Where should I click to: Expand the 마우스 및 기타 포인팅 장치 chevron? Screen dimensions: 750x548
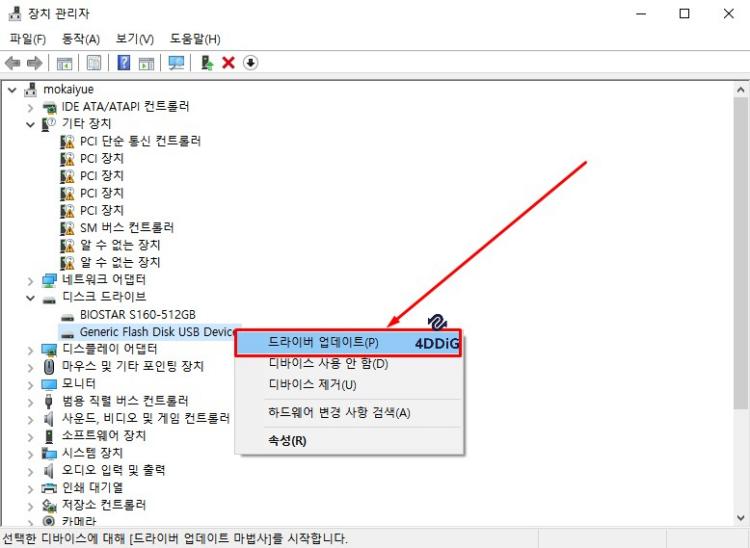[30, 367]
